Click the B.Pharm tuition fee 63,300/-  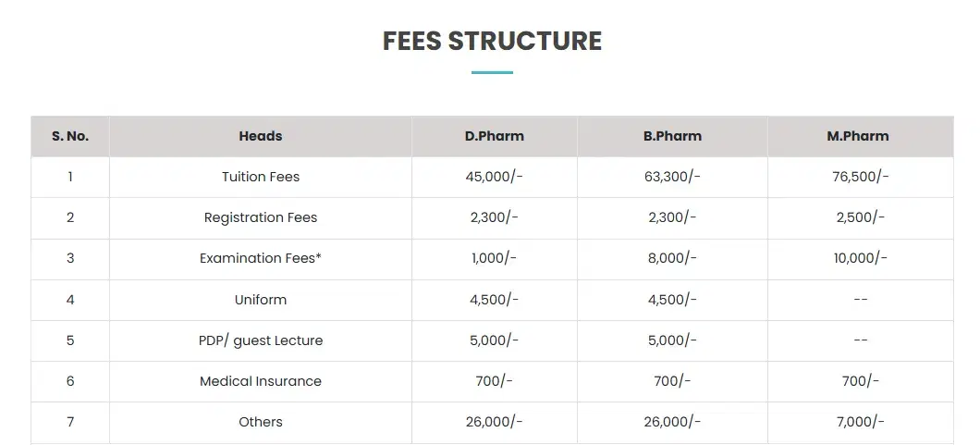pyautogui.click(x=672, y=177)
